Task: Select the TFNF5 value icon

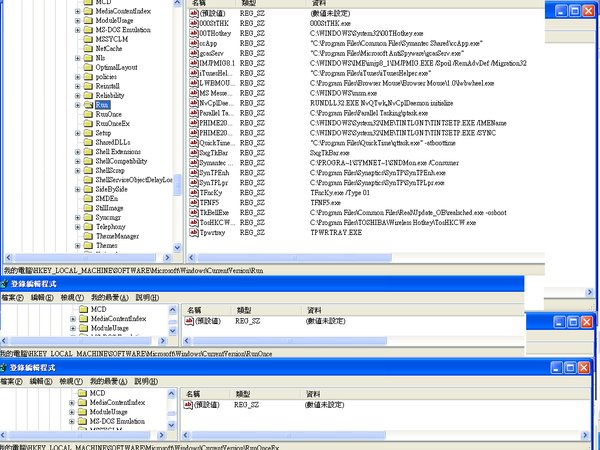Action: point(194,202)
